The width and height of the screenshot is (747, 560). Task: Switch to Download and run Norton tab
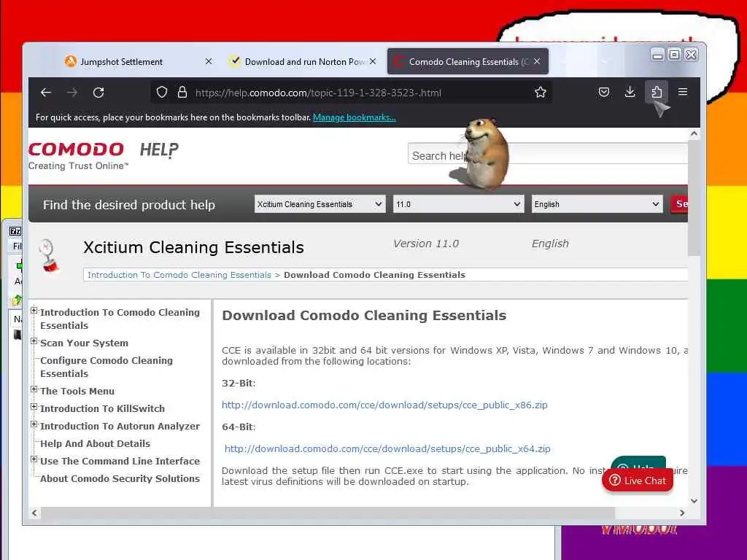click(303, 61)
